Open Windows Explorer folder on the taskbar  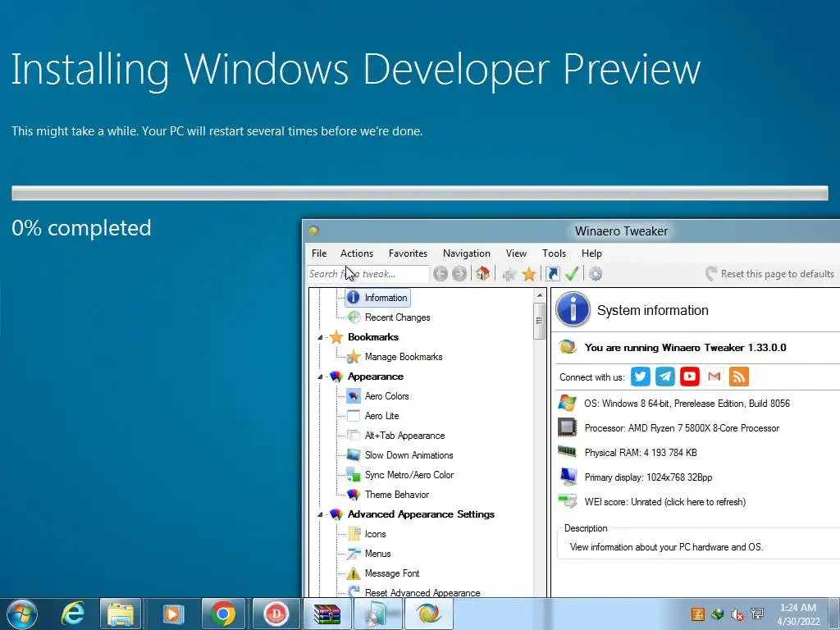click(121, 614)
